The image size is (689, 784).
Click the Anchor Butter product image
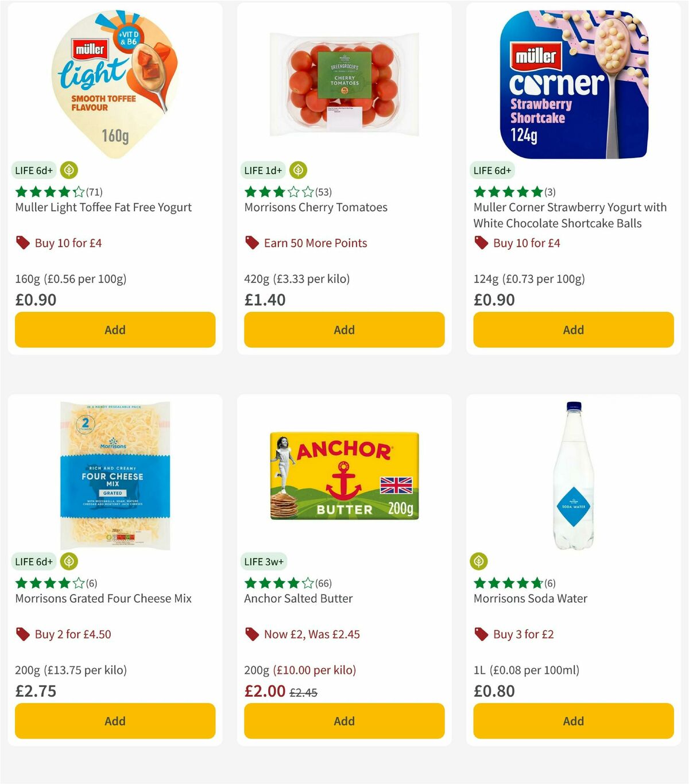(x=343, y=476)
